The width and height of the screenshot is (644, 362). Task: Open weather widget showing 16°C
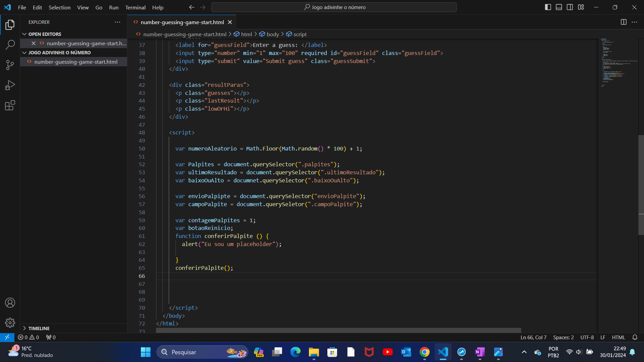(x=30, y=352)
